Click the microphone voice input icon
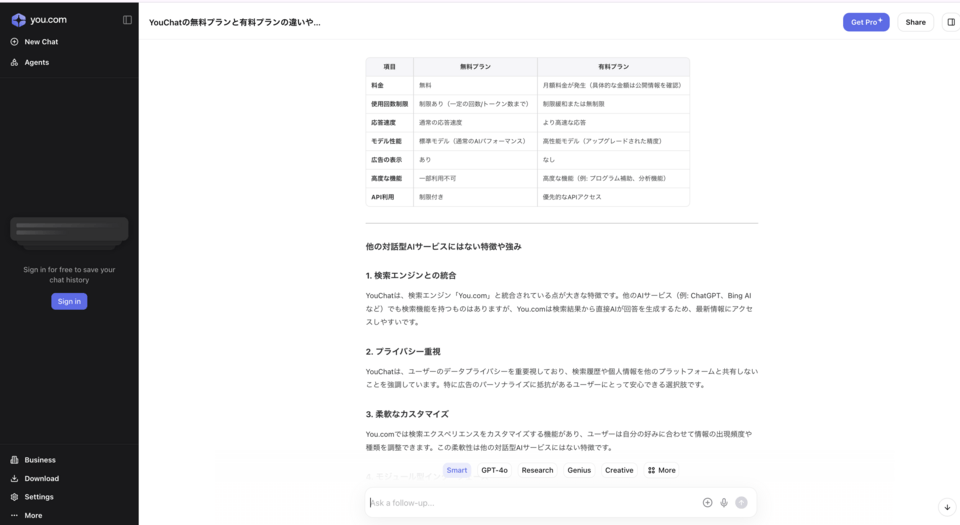The height and width of the screenshot is (525, 960). pyautogui.click(x=724, y=502)
